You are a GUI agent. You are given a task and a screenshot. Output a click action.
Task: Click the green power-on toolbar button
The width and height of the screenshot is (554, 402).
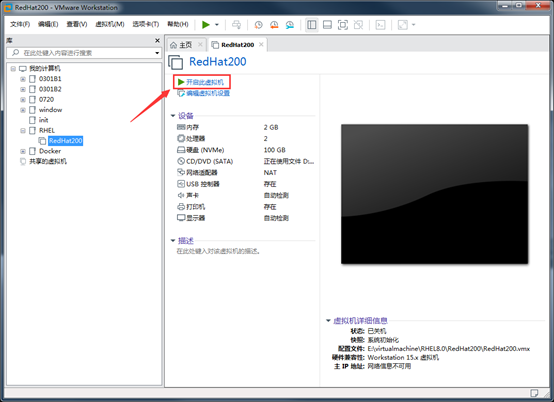(x=206, y=25)
